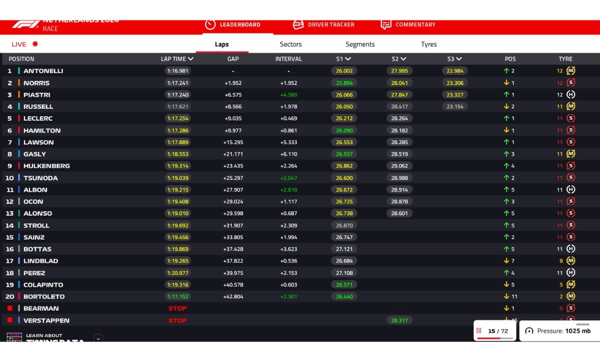This screenshot has height=364, width=600.
Task: Switch to the Sectors tab
Action: (291, 44)
